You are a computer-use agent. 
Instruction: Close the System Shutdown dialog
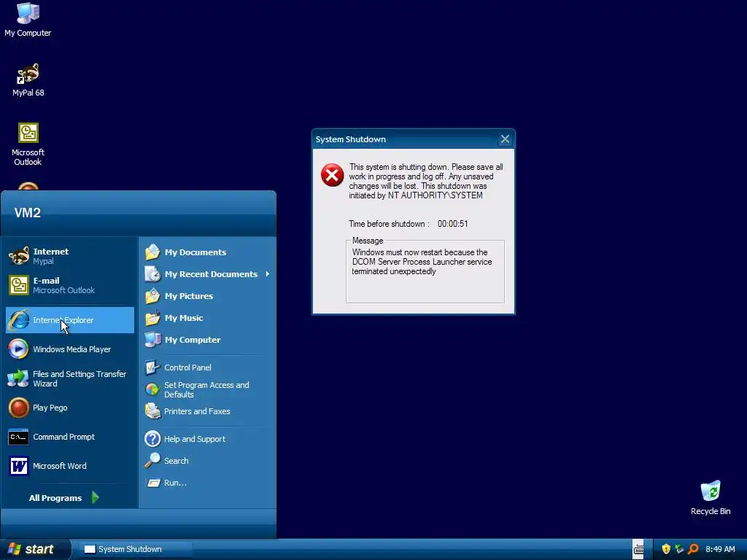pyautogui.click(x=505, y=139)
